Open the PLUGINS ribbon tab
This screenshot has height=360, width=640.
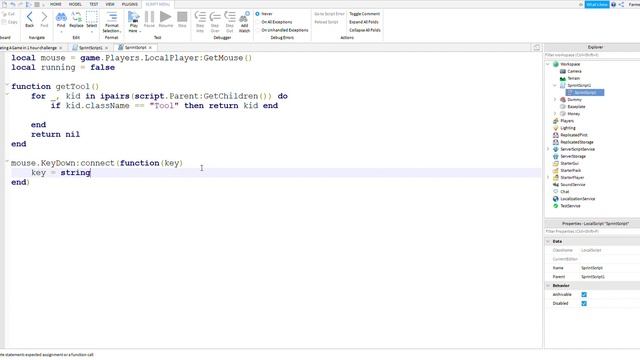130,4
